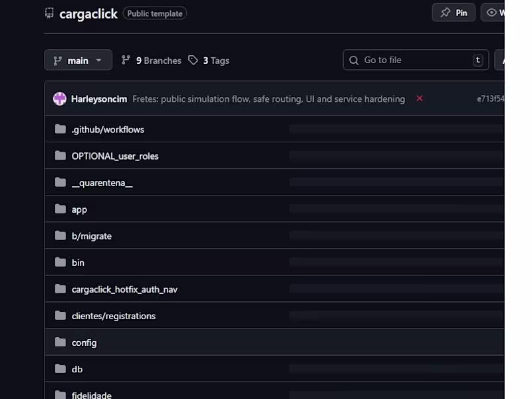The width and height of the screenshot is (532, 399).
Task: Click the folder icon beside app
Action: point(60,209)
